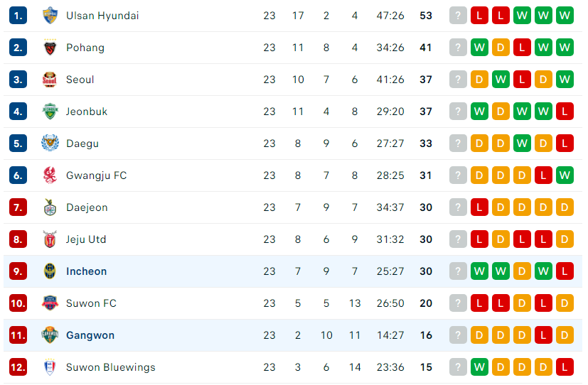Click the Jeju Utd team badge
588x385 pixels.
click(x=50, y=239)
